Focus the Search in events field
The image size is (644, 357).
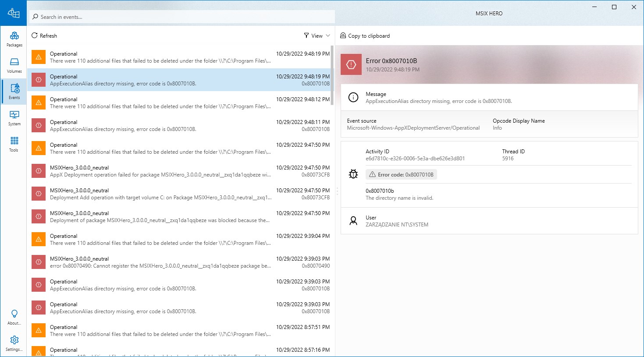click(x=182, y=17)
